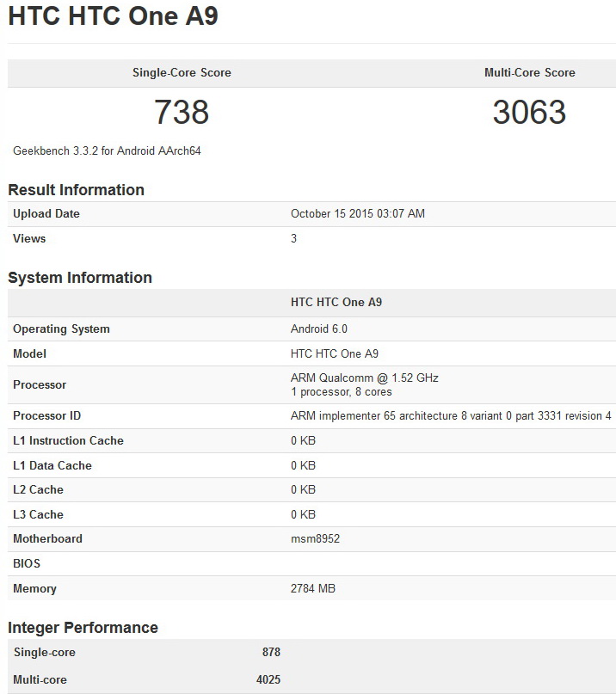Select the Operating System label
Screen dimensions: 616x694
(x=61, y=329)
